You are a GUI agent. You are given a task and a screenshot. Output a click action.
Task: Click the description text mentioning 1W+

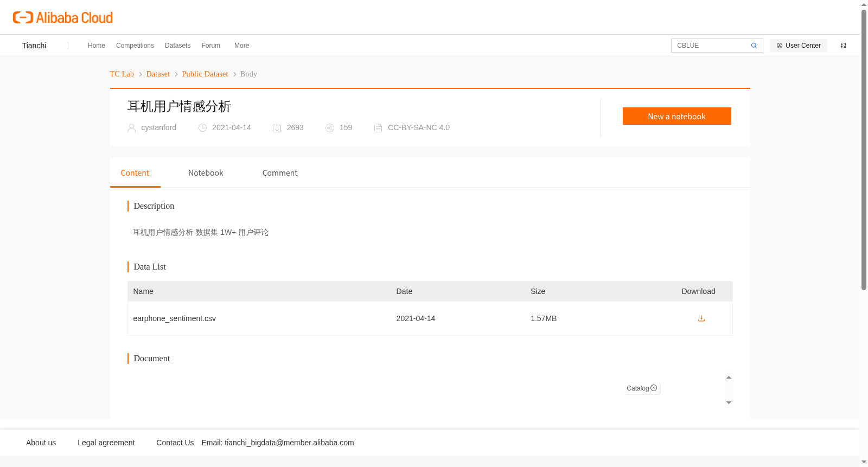coord(200,232)
